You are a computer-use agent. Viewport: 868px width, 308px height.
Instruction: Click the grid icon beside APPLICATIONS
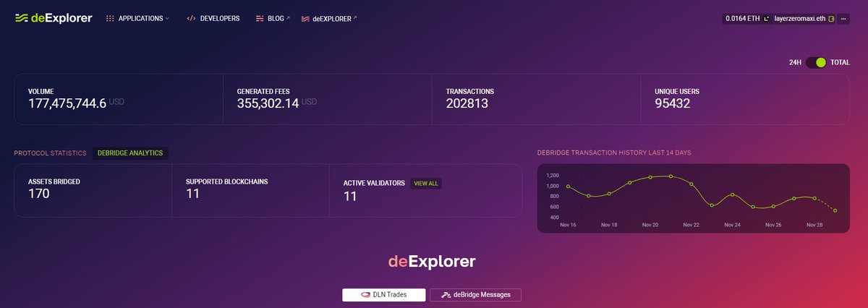110,18
